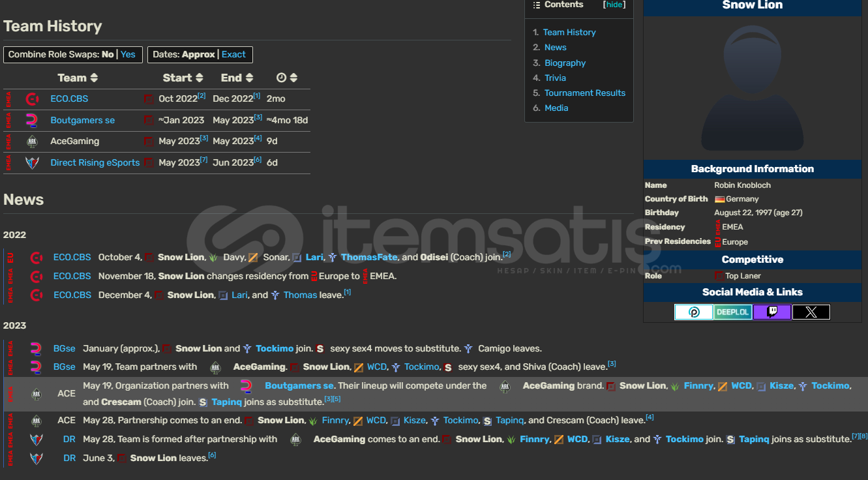
Task: Go to Tournament Results in Contents
Action: [585, 93]
